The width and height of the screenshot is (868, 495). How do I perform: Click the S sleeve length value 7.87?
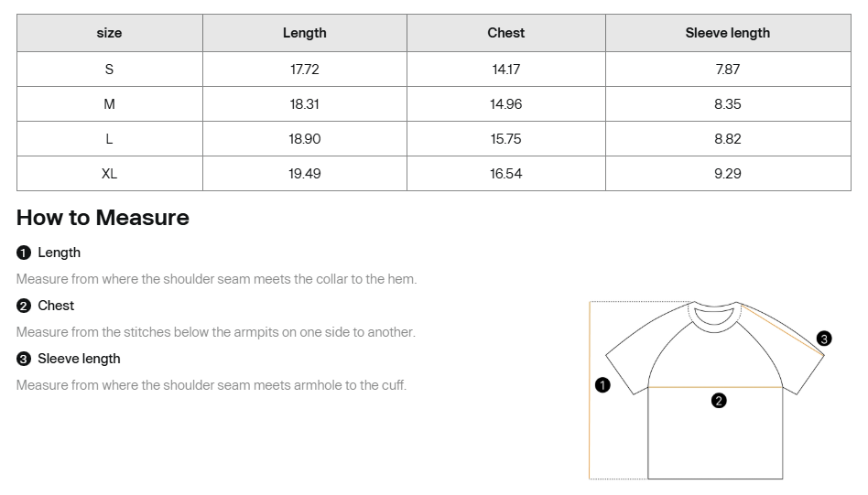727,70
